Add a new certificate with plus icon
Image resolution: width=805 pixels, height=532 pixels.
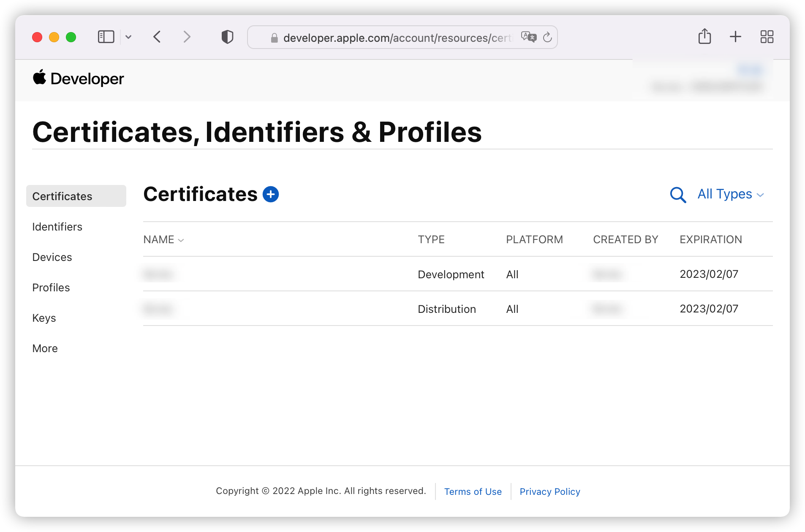271,194
